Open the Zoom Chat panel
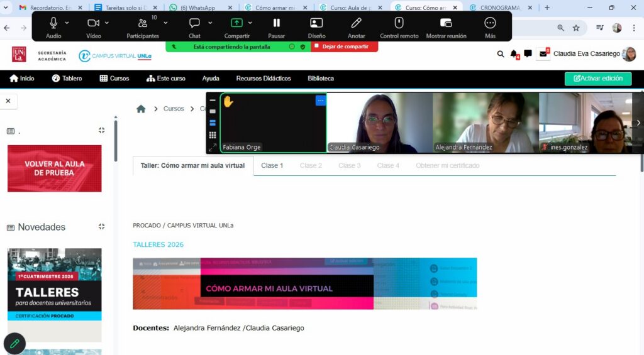 (x=194, y=23)
